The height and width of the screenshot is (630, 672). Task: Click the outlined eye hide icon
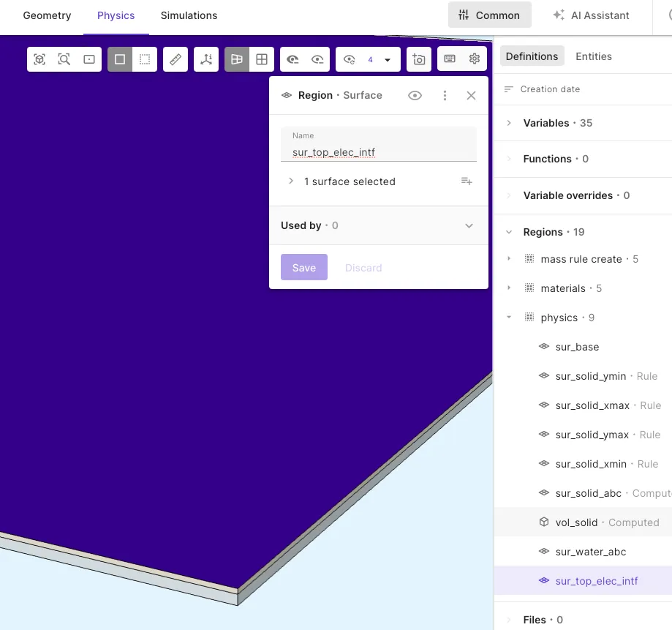pos(317,59)
